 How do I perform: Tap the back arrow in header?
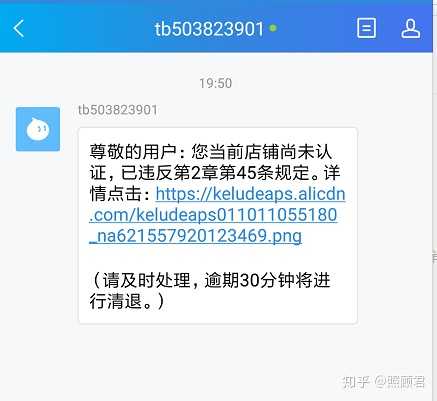pyautogui.click(x=19, y=28)
